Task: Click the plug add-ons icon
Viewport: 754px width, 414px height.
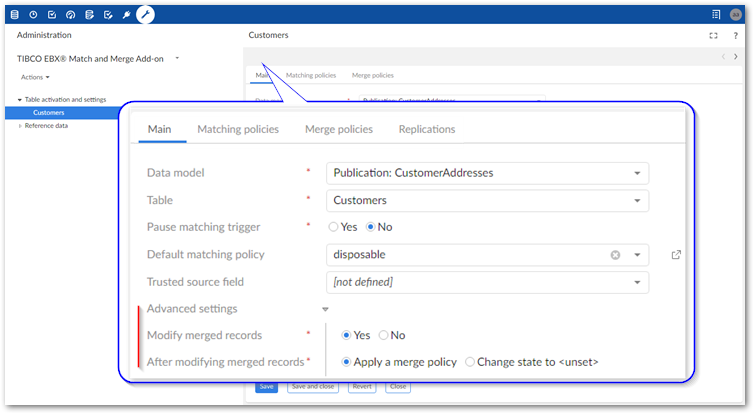Action: 125,15
